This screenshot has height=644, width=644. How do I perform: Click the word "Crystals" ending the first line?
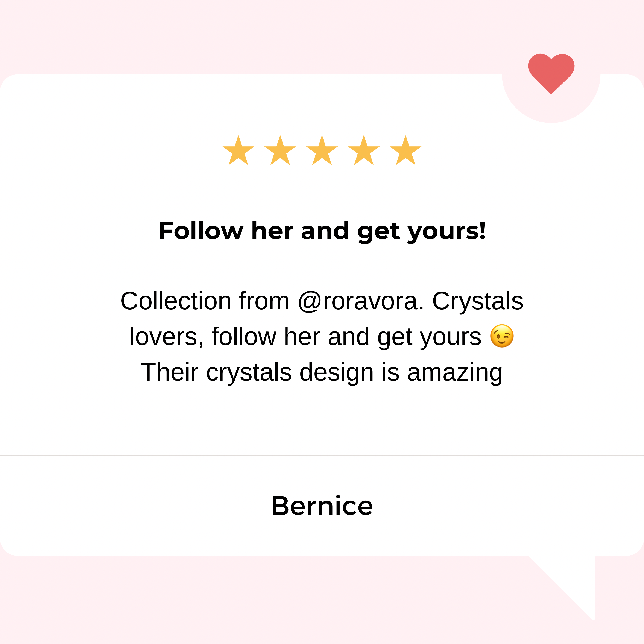coord(478,301)
